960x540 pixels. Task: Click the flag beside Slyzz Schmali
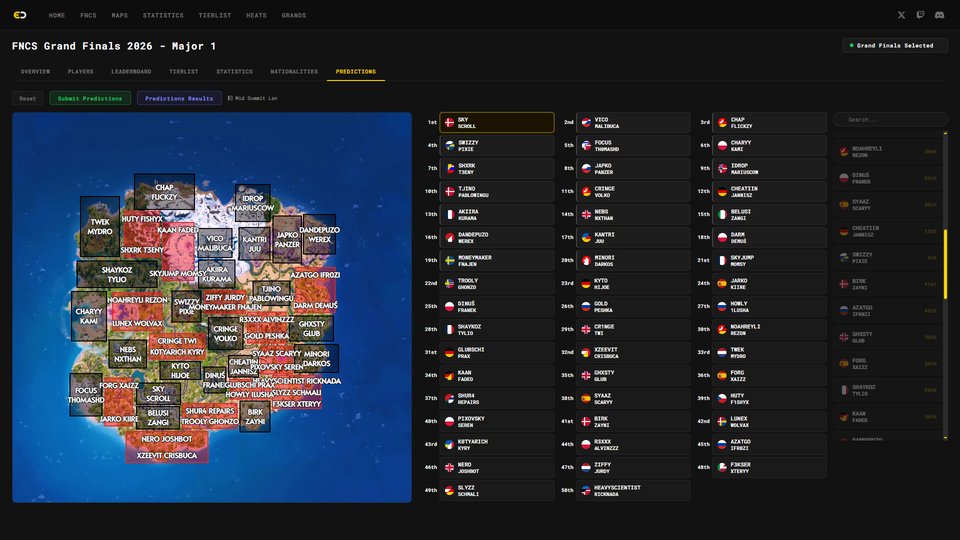[449, 490]
